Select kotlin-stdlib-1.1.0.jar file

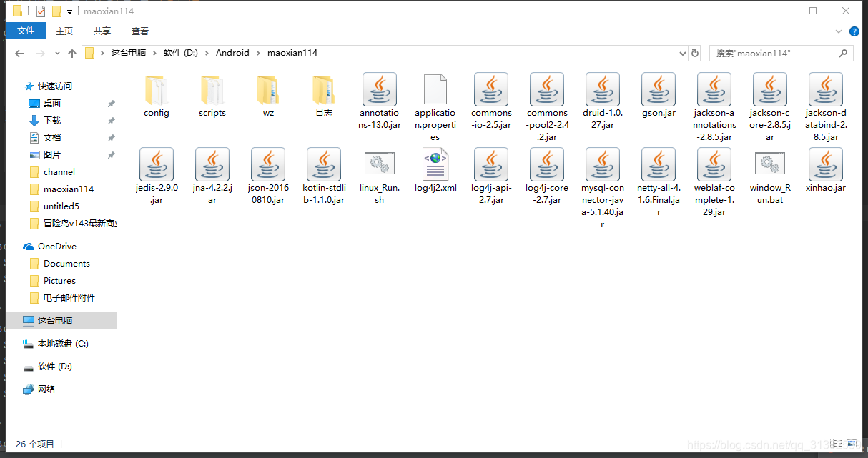[324, 176]
